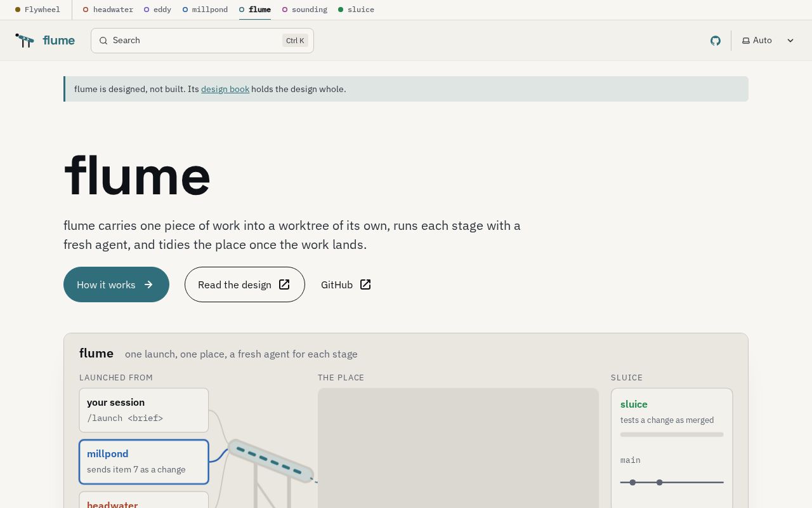The image size is (812, 508).
Task: Open the flume logo home link
Action: point(45,41)
